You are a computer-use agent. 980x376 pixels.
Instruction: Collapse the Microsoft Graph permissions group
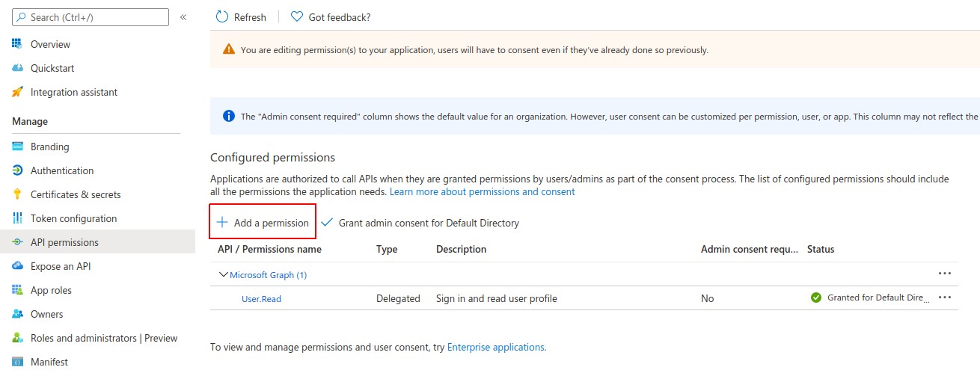[x=223, y=274]
